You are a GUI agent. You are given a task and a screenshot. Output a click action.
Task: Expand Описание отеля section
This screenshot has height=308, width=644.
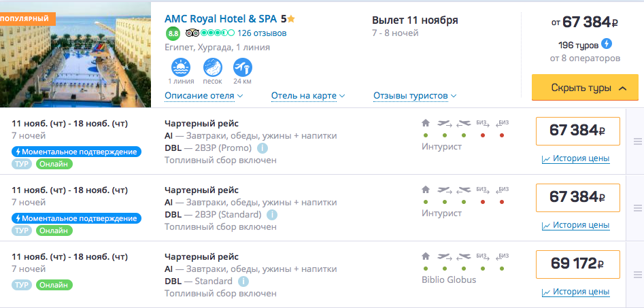pos(204,96)
